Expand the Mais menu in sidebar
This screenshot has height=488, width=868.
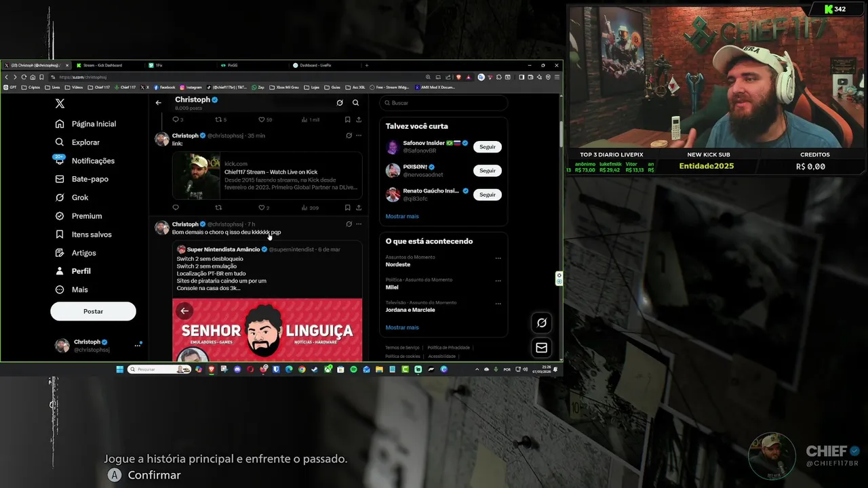pos(71,289)
